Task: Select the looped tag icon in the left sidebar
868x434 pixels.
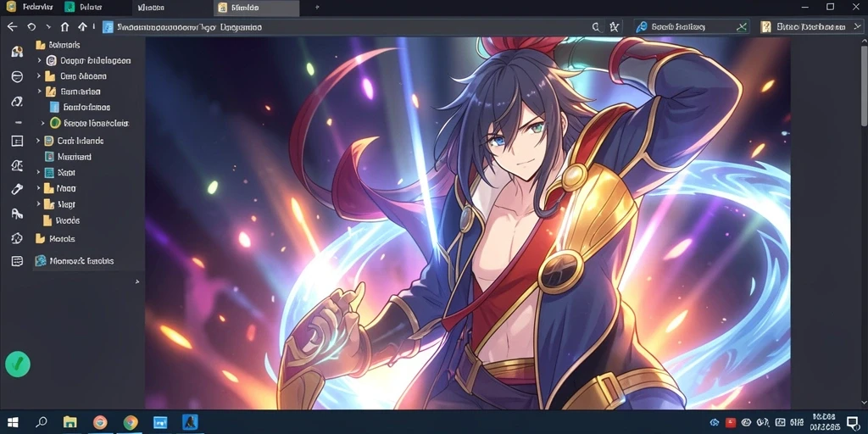Action: click(17, 102)
